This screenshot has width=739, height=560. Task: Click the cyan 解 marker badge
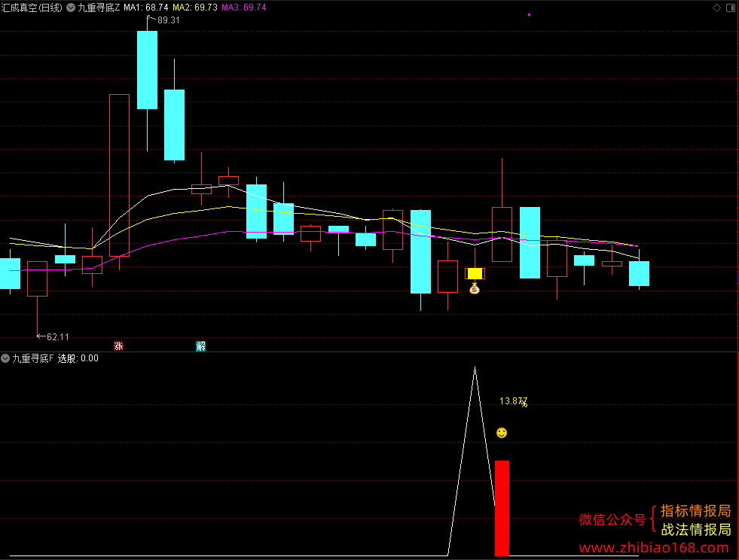tap(201, 346)
